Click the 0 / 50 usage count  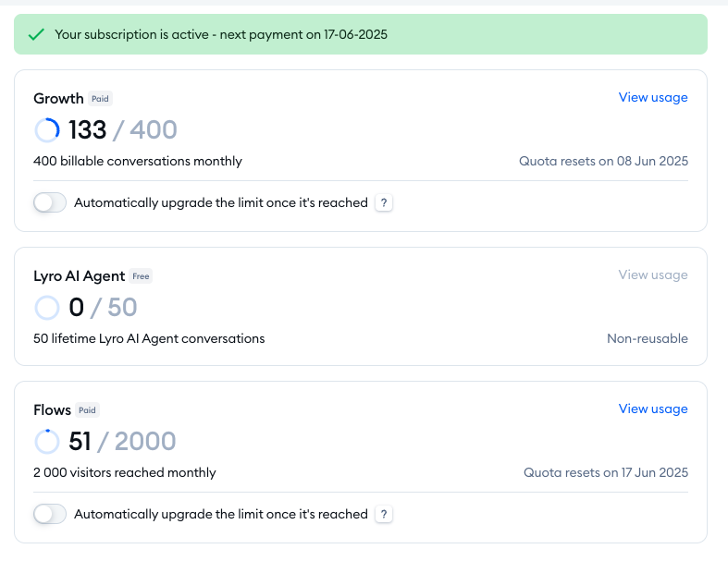(x=103, y=307)
